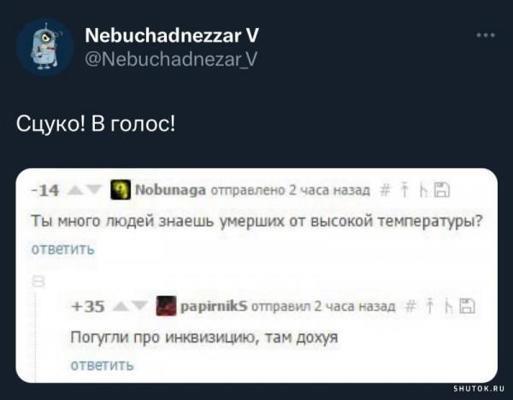513x400 pixels.
Task: Click papirnikS's avatar image
Action: click(x=166, y=306)
